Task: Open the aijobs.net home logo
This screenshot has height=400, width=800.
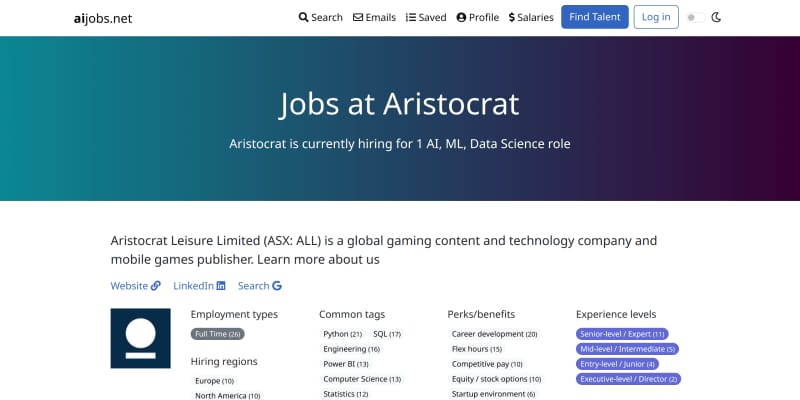Action: [103, 18]
